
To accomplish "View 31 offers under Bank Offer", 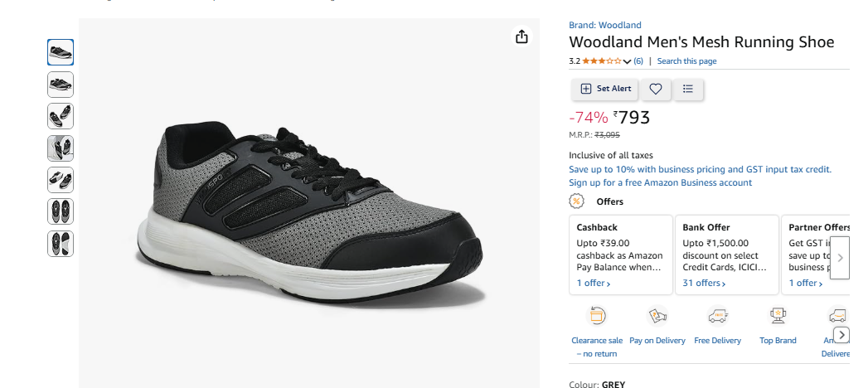I will (704, 284).
